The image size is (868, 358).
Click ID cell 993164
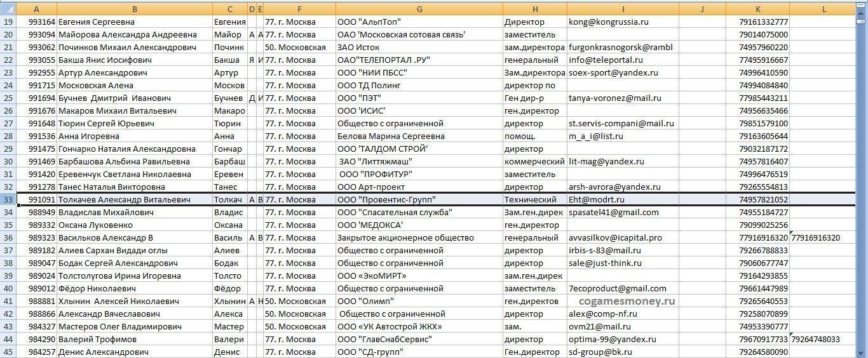coord(36,22)
